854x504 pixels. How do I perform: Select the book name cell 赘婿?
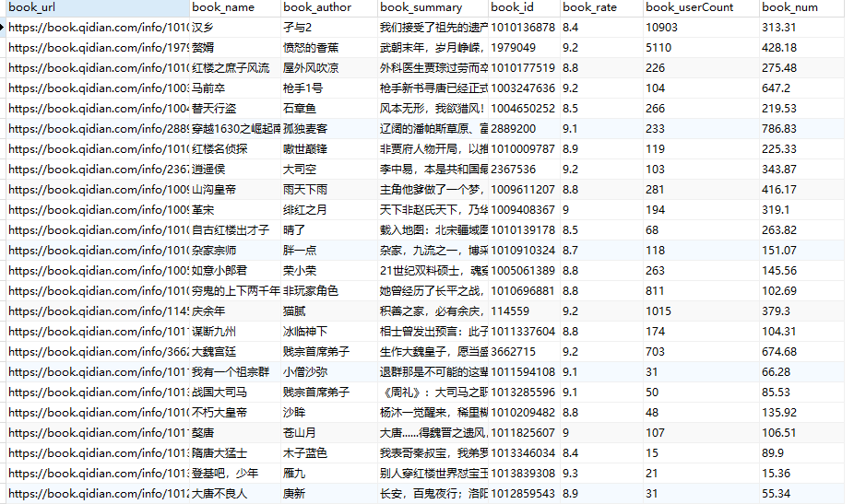coord(235,47)
